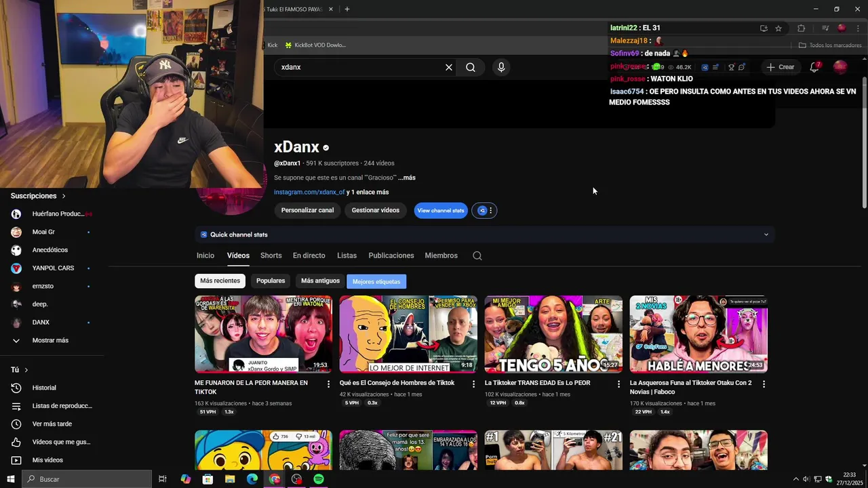Viewport: 868px width, 488px height.
Task: Click Windows taskbar Buscar search box
Action: [x=87, y=479]
